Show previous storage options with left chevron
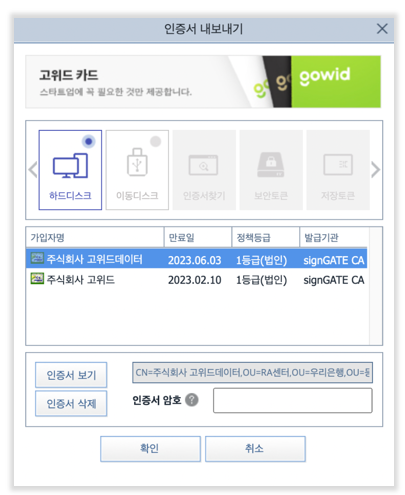 click(33, 170)
